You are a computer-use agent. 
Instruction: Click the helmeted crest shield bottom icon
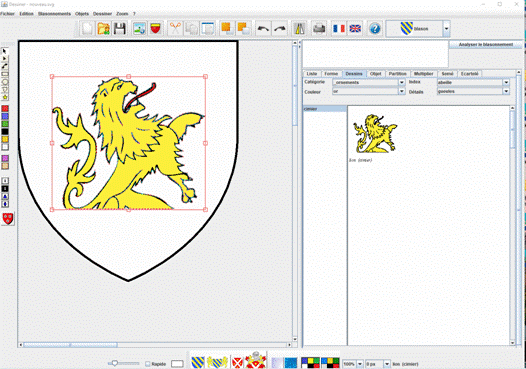coord(256,360)
